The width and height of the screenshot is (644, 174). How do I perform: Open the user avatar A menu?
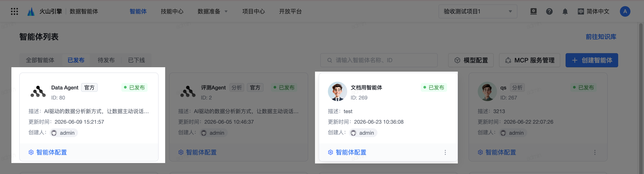(x=625, y=11)
